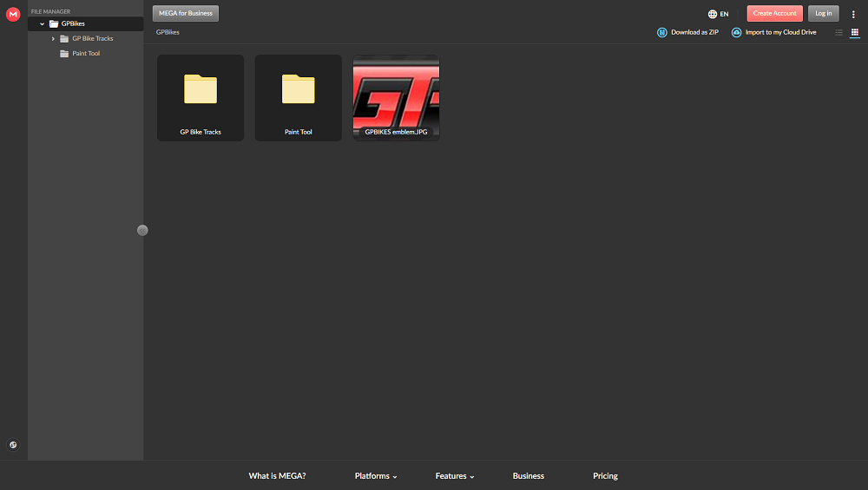
Task: Click the red MEGA logo icon
Action: click(x=13, y=14)
